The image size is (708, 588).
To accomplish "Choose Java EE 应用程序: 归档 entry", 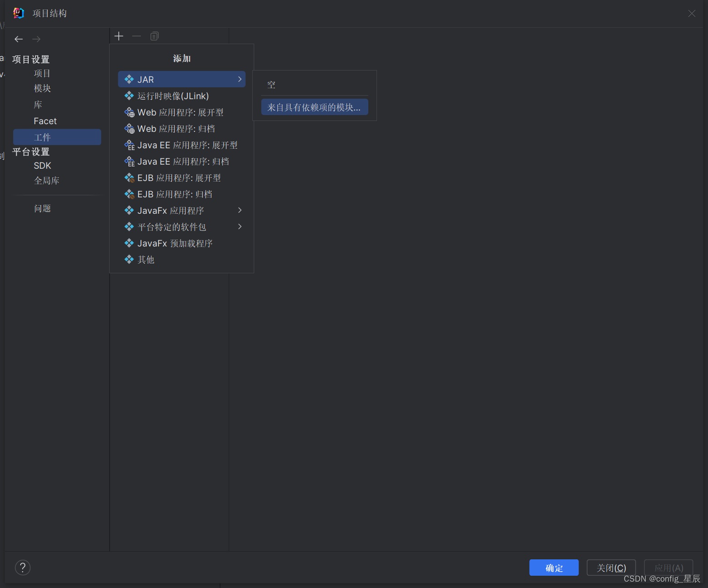I will (x=181, y=161).
